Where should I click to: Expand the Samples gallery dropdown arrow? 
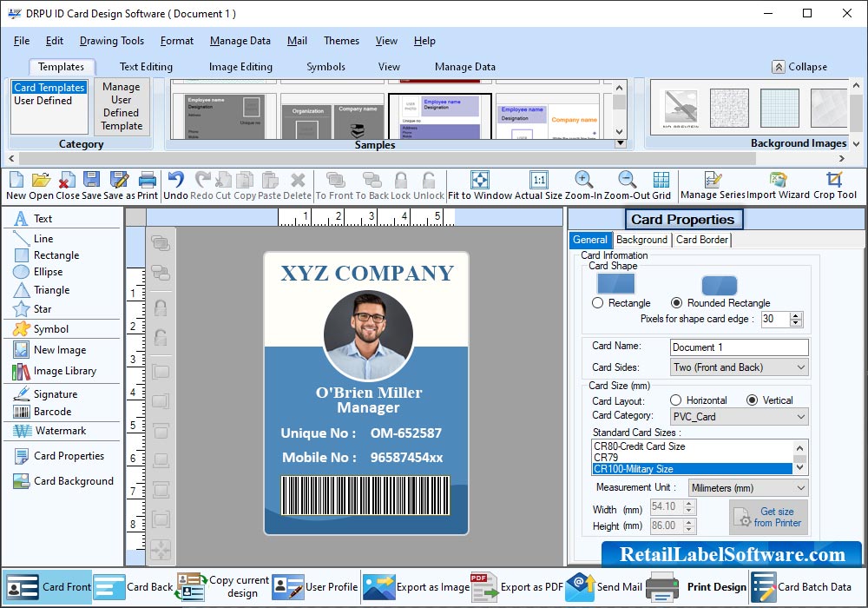tap(621, 143)
